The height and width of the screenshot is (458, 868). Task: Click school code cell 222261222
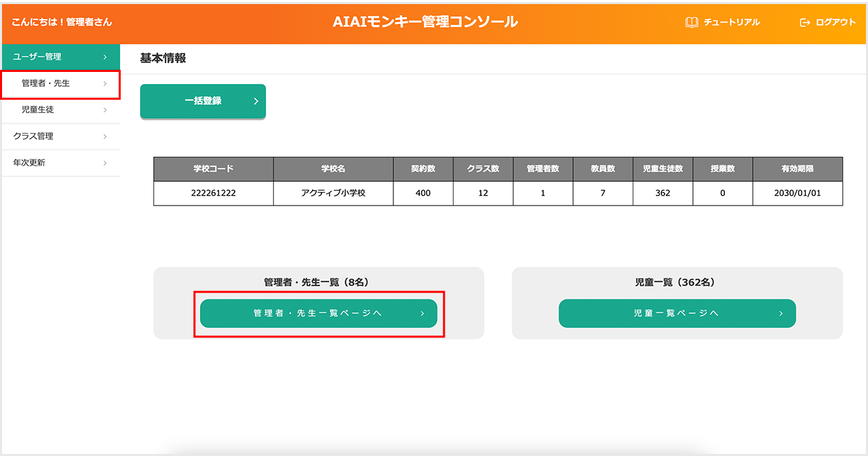click(214, 193)
